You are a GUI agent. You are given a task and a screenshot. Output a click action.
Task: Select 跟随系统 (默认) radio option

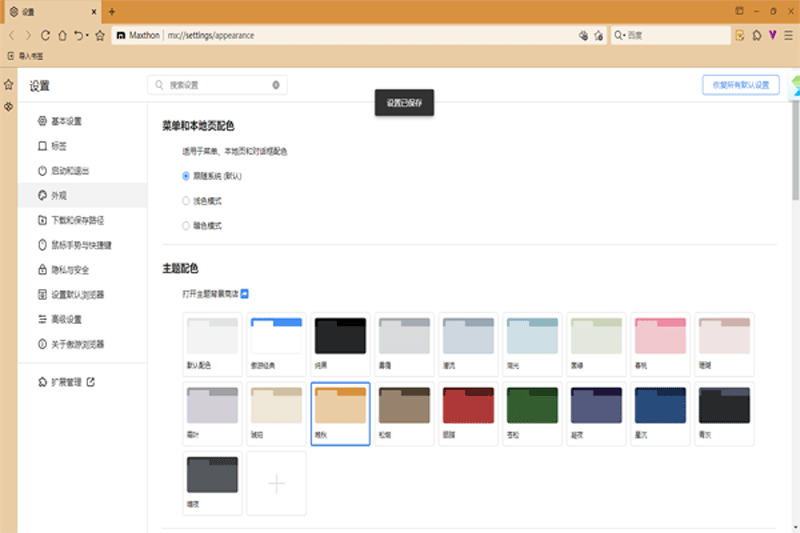[x=186, y=175]
